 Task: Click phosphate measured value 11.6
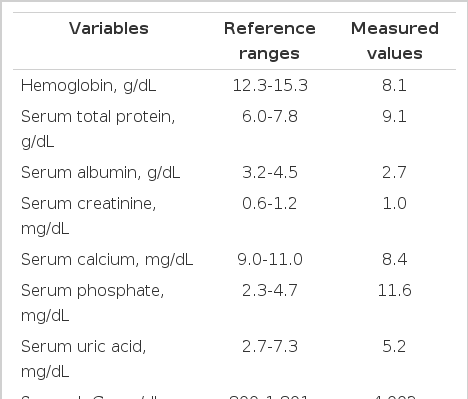coord(394,290)
